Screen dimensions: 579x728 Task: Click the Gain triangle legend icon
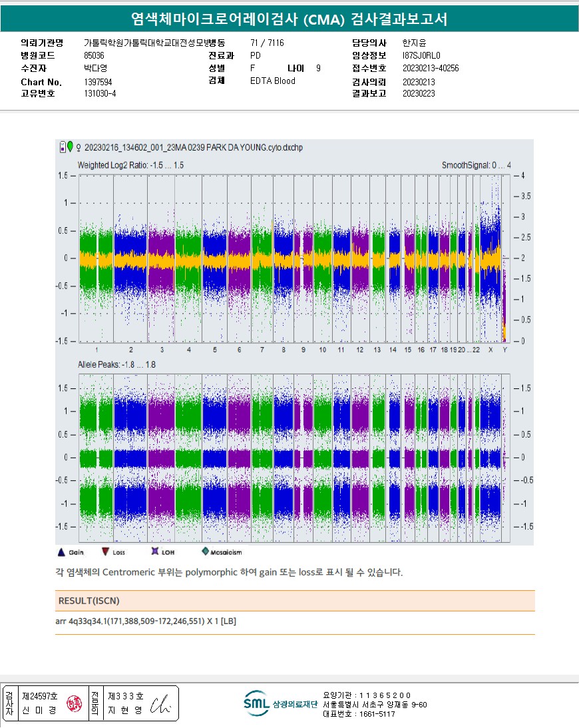pyautogui.click(x=61, y=551)
